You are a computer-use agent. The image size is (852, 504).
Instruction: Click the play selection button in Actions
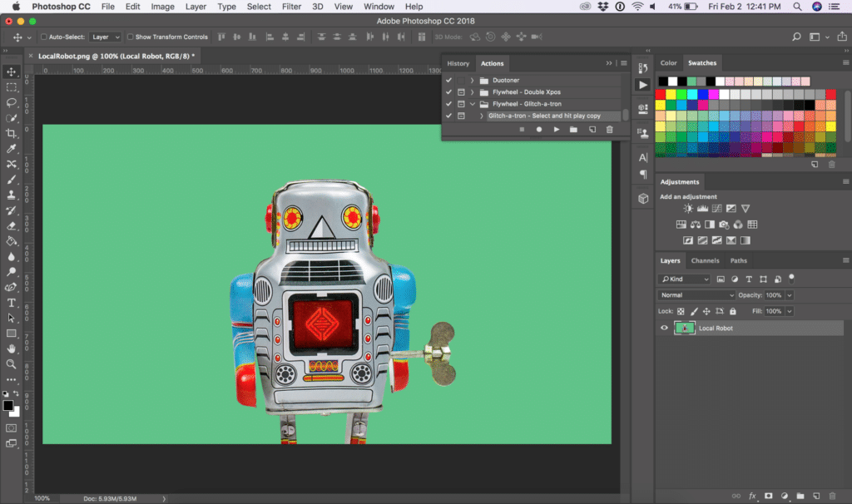point(557,130)
